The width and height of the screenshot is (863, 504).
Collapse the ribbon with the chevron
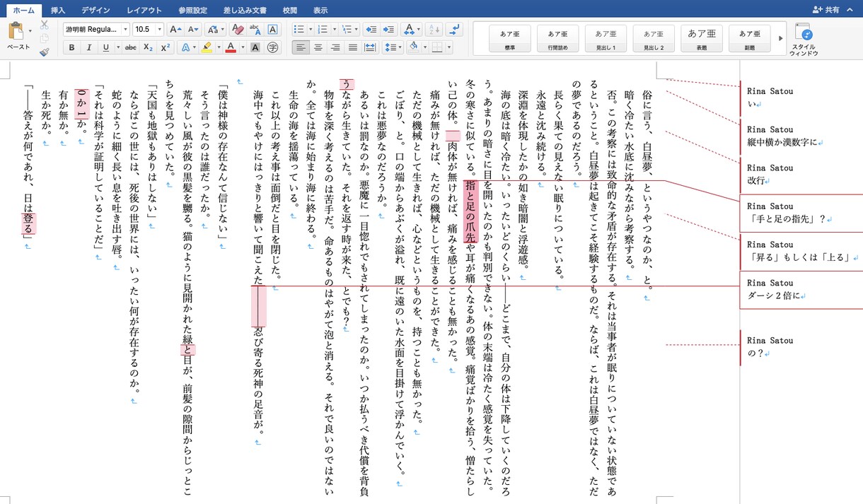coord(849,9)
